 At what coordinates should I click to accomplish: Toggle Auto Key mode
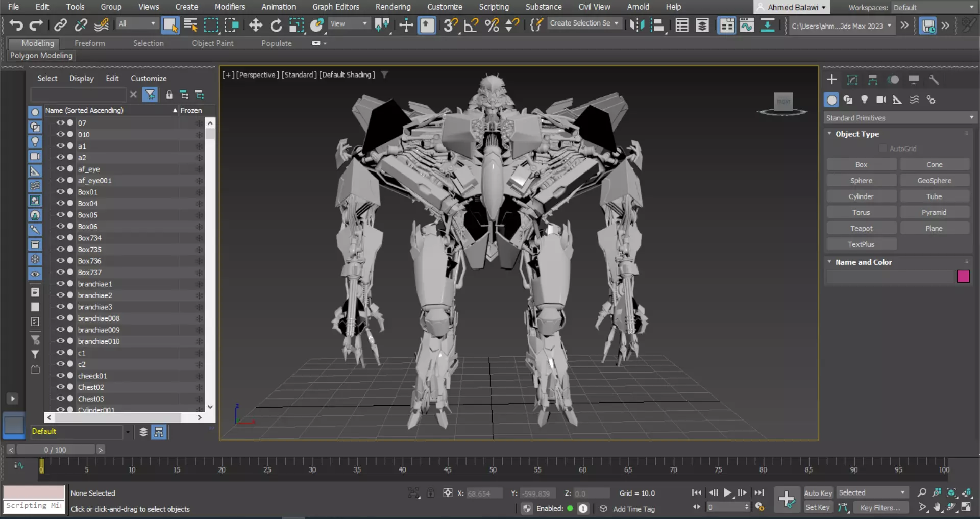(x=818, y=492)
